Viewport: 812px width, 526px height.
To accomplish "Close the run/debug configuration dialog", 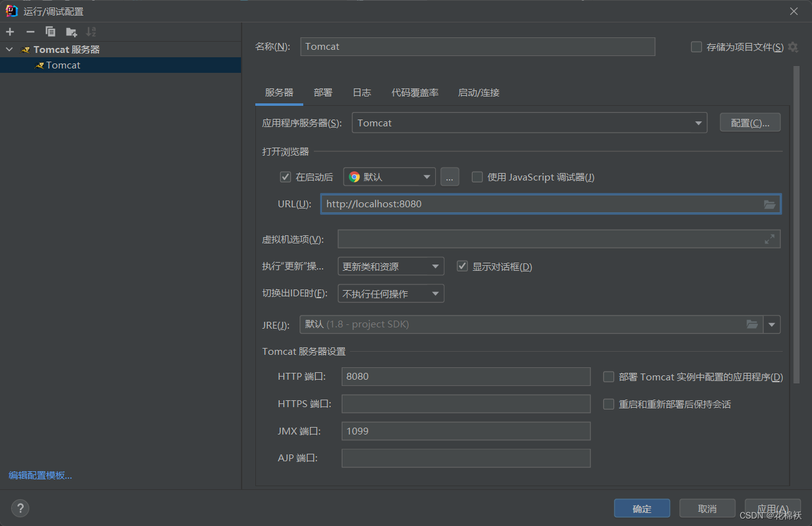I will pyautogui.click(x=794, y=11).
